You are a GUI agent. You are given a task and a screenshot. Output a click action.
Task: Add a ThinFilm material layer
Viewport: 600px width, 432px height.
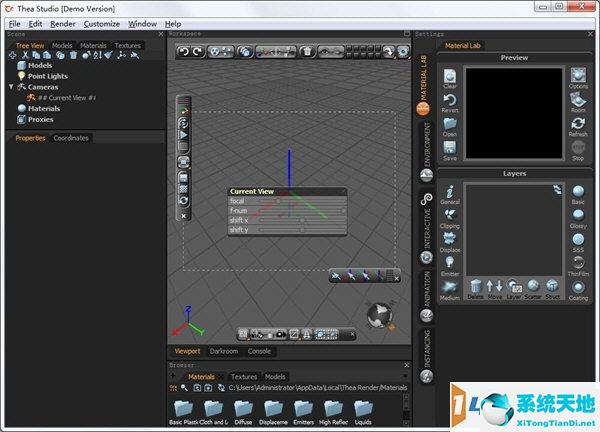click(578, 267)
